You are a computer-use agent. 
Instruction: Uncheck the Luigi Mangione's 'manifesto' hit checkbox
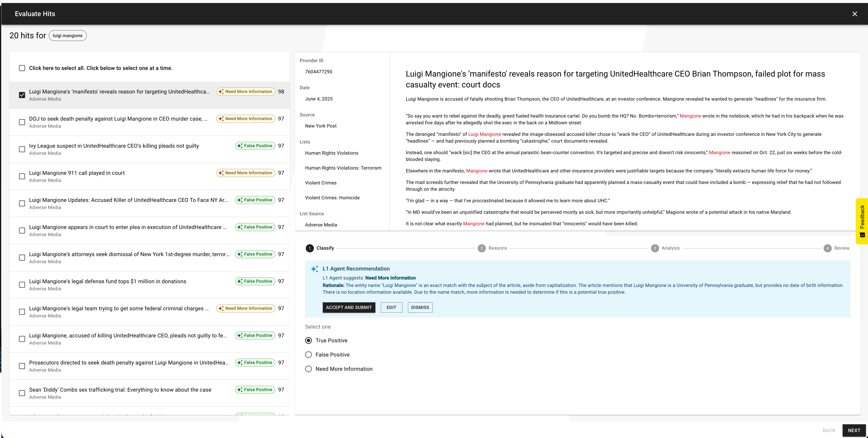(22, 95)
